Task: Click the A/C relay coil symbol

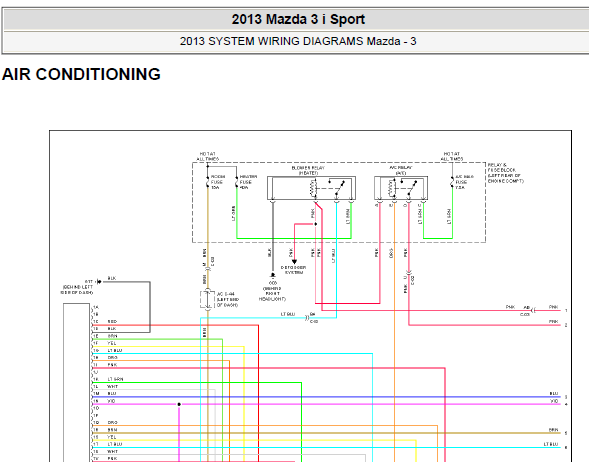Action: pyautogui.click(x=392, y=188)
